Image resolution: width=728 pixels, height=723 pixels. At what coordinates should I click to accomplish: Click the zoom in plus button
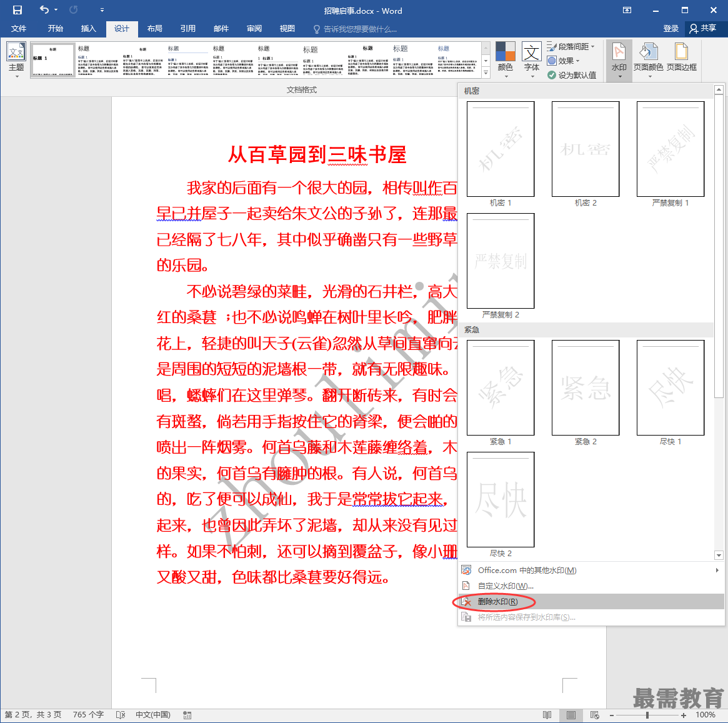[x=683, y=715]
